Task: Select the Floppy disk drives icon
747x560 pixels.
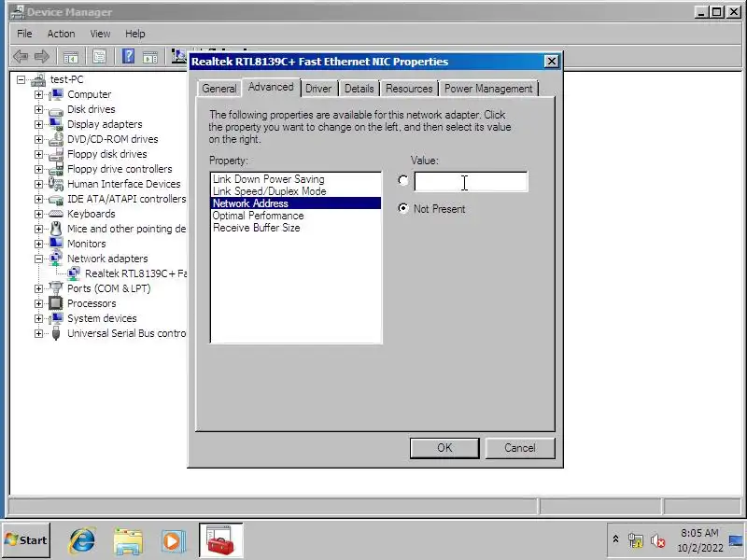Action: coord(56,154)
